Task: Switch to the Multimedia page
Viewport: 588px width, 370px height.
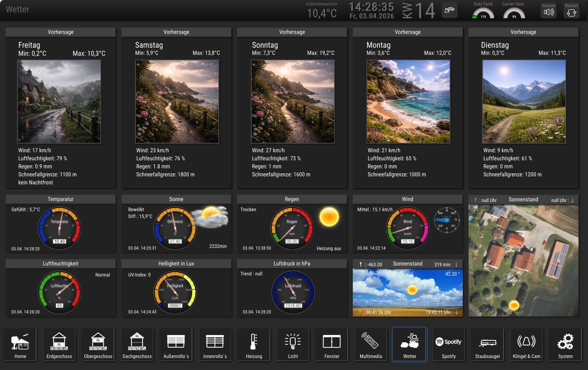Action: (371, 345)
